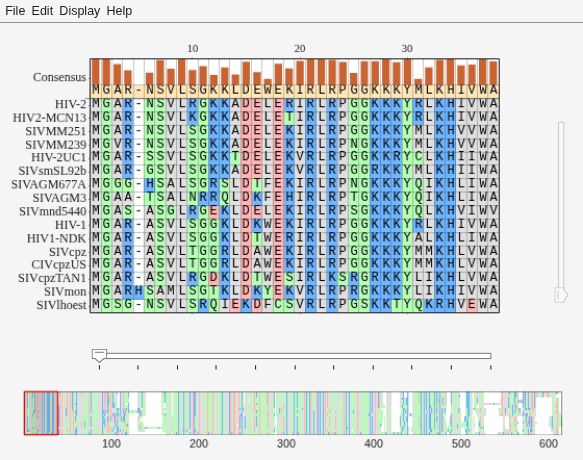The height and width of the screenshot is (460, 583).
Task: Click the first M residue in Consensus sequence
Action: pos(96,90)
